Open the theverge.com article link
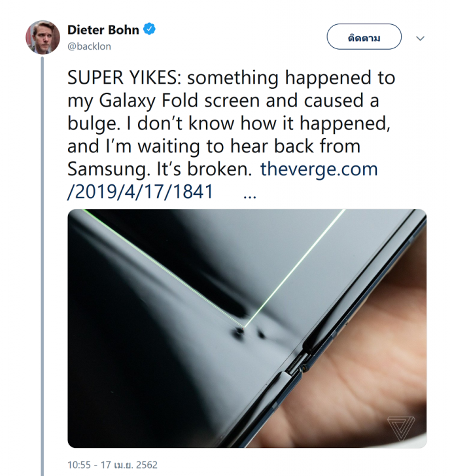The width and height of the screenshot is (452, 476). tap(319, 169)
